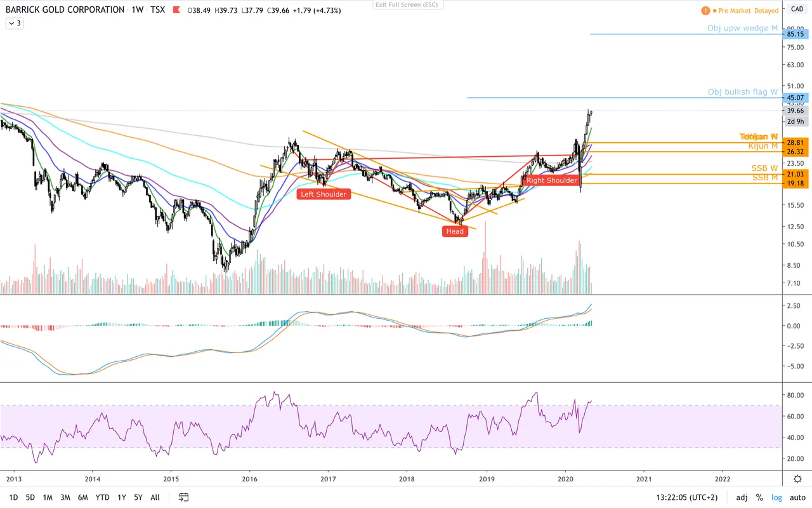Toggle percent scale mode

pos(759,497)
